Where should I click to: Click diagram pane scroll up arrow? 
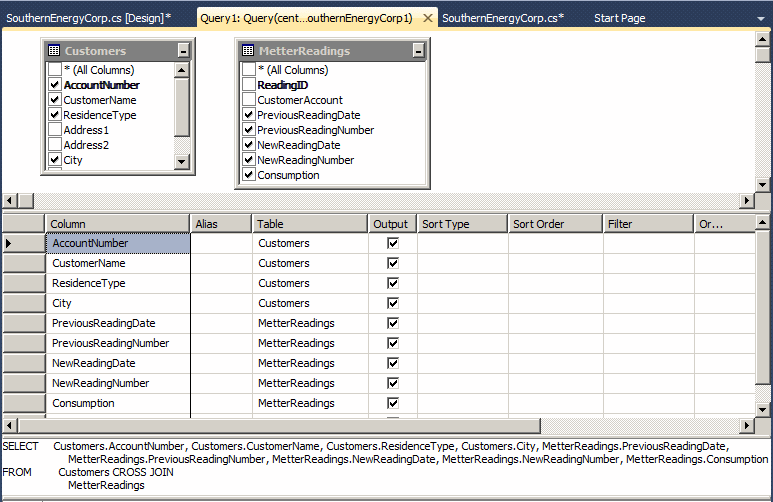[763, 39]
